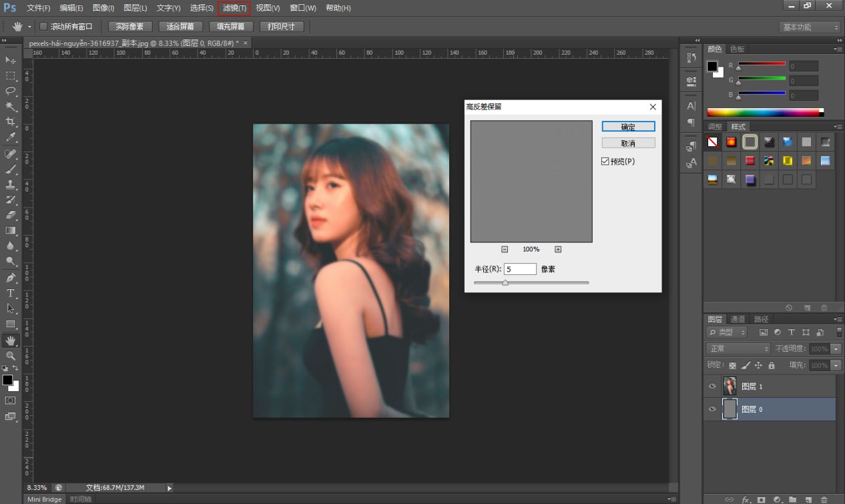The width and height of the screenshot is (845, 504).
Task: Open the 填充 fill dropdown arrow
Action: coord(836,366)
